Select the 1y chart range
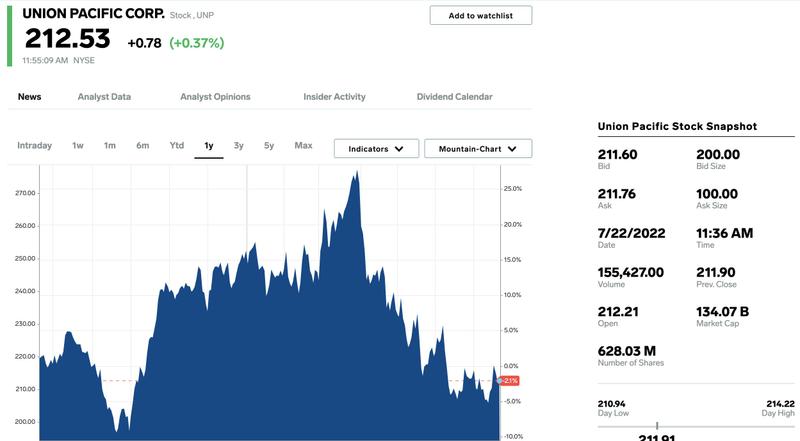 point(209,146)
